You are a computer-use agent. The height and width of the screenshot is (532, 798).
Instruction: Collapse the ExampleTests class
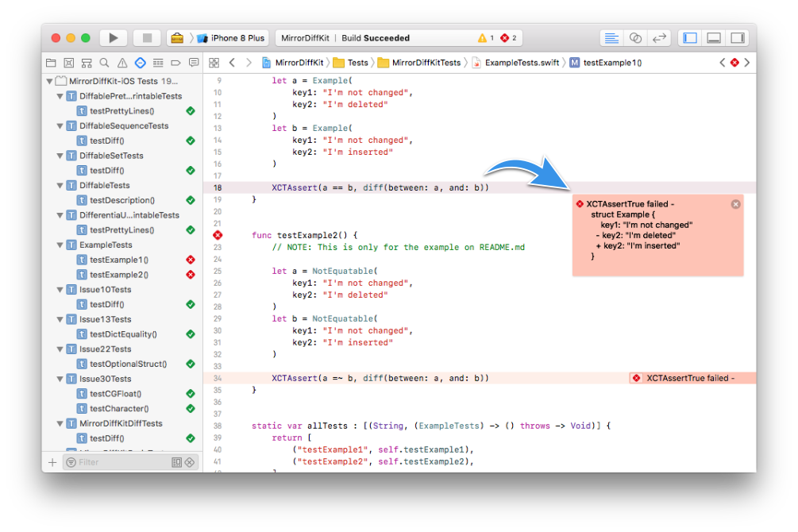coord(60,245)
